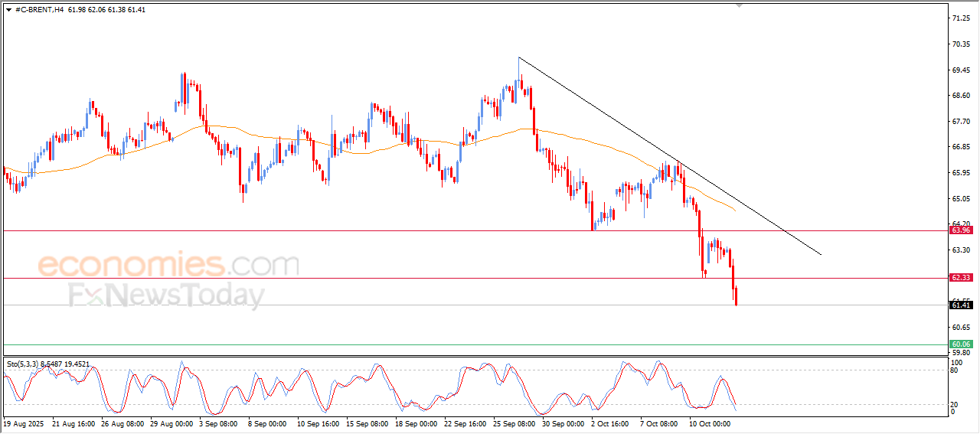Select the green horizontal line at 60.06
Image resolution: width=980 pixels, height=434 pixels.
pyautogui.click(x=475, y=344)
